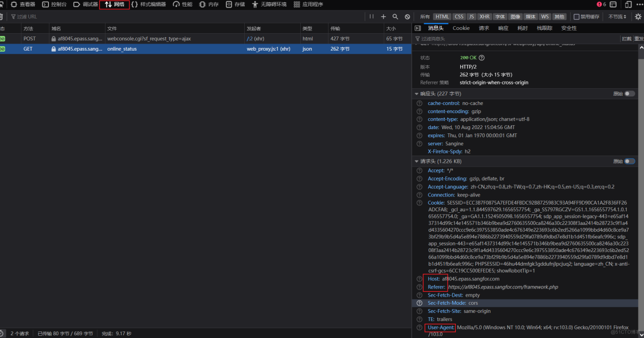Toggle raw view for 响应头 section
Viewport: 644px width, 338px height.
click(x=629, y=94)
